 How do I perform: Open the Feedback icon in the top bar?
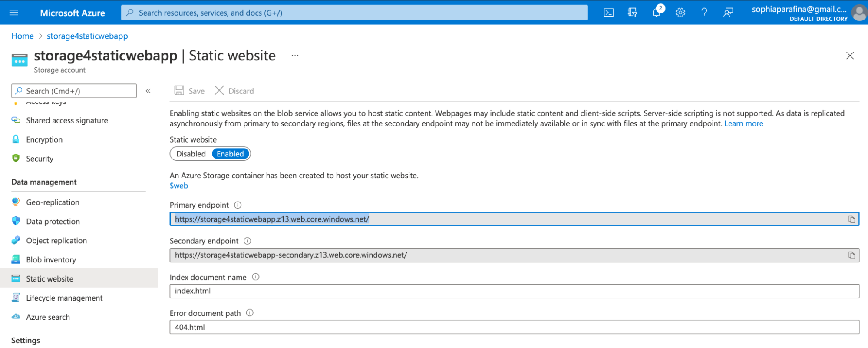[x=728, y=13]
